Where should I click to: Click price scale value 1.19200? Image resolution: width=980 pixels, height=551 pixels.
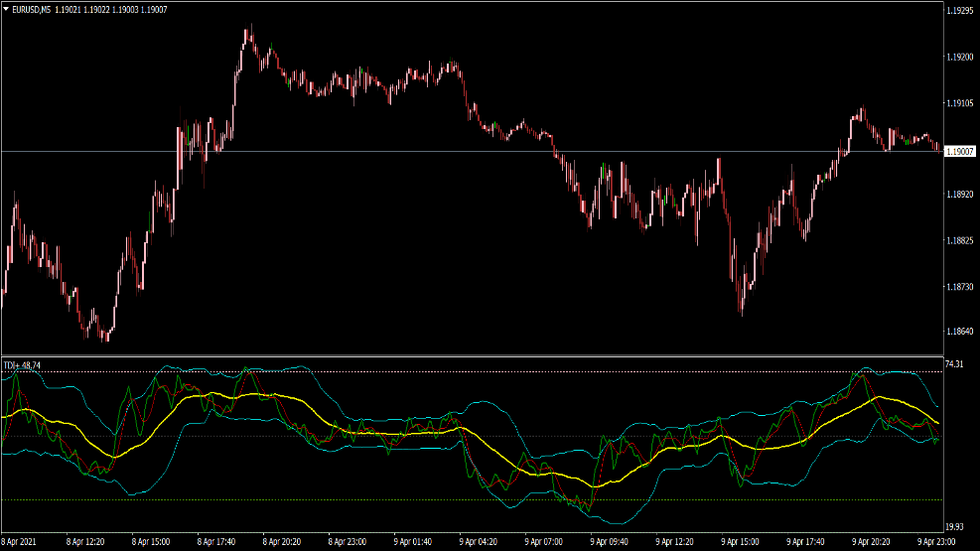tap(960, 57)
